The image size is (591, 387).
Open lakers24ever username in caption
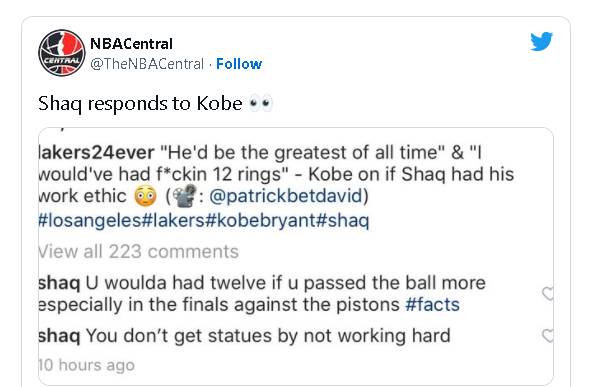pos(96,153)
